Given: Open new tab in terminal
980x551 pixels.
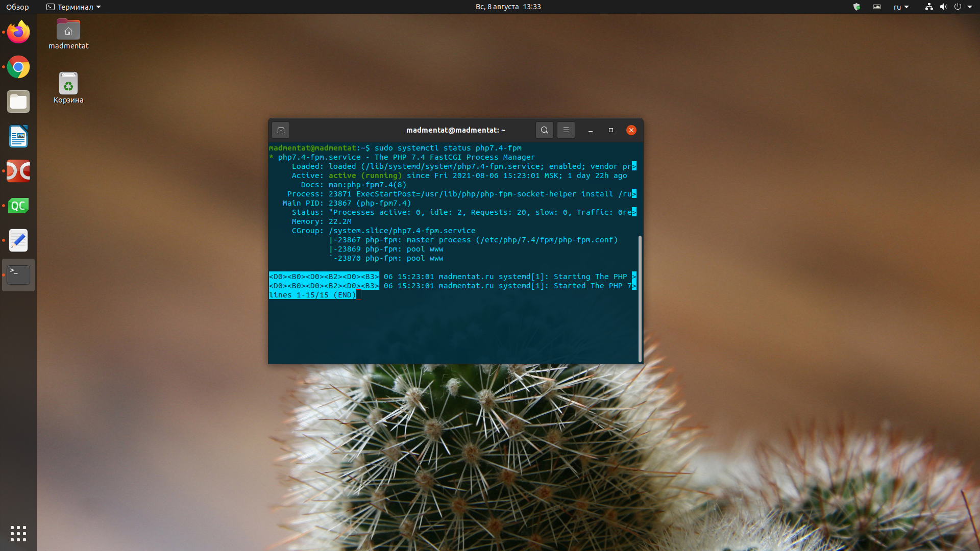Looking at the screenshot, I should click(281, 130).
